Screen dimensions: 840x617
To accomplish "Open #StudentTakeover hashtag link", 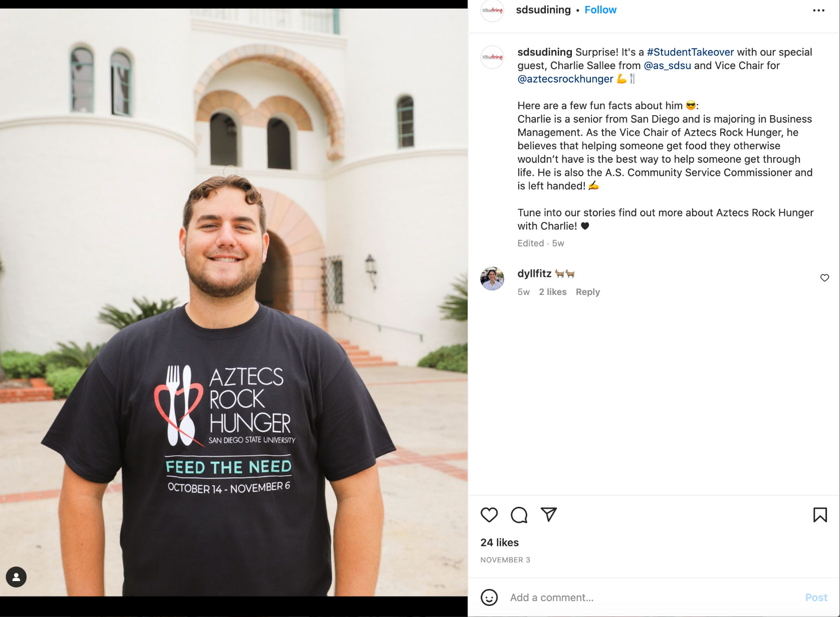I will tap(690, 52).
